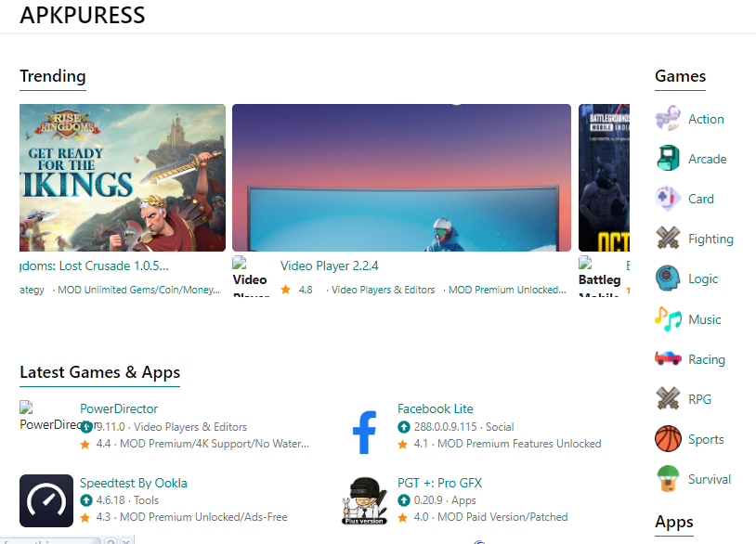756x544 pixels.
Task: Open the Music notes icon
Action: (668, 319)
